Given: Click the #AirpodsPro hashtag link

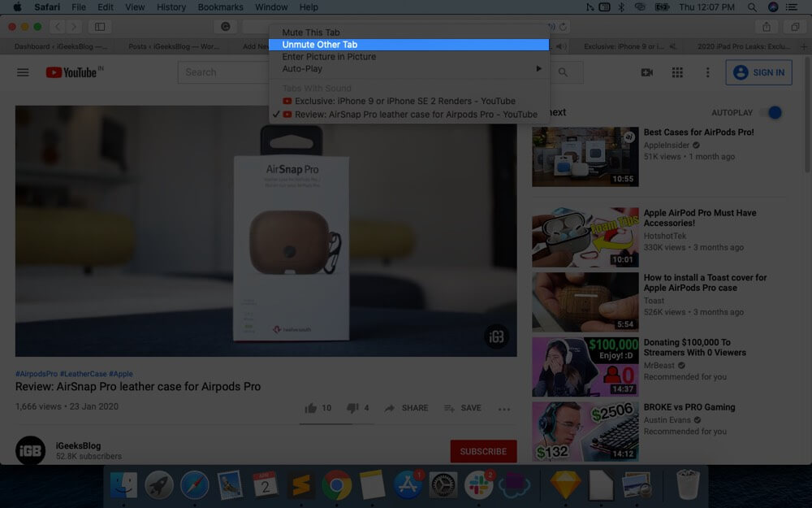Looking at the screenshot, I should coord(37,374).
